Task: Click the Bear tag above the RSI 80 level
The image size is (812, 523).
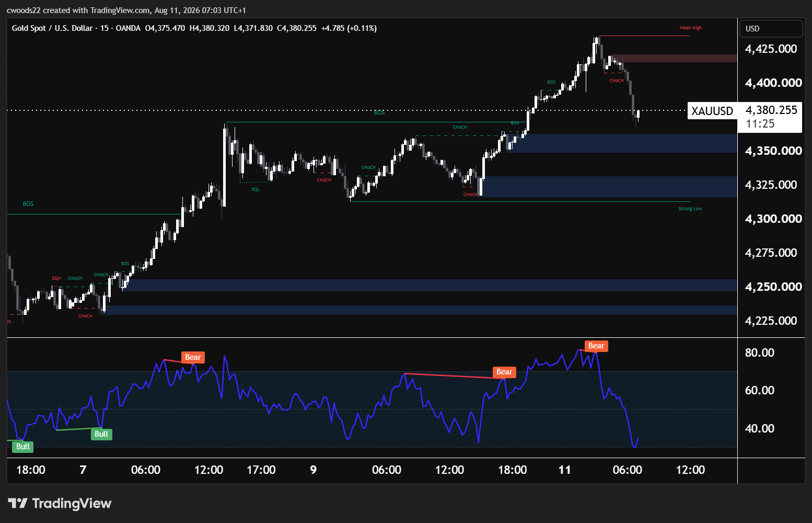Action: 596,346
